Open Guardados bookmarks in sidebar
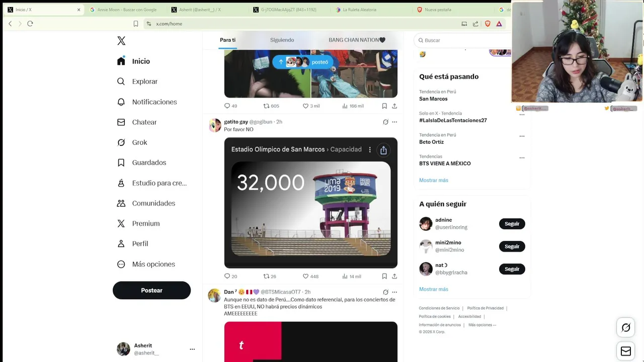644x362 pixels. coord(142,162)
